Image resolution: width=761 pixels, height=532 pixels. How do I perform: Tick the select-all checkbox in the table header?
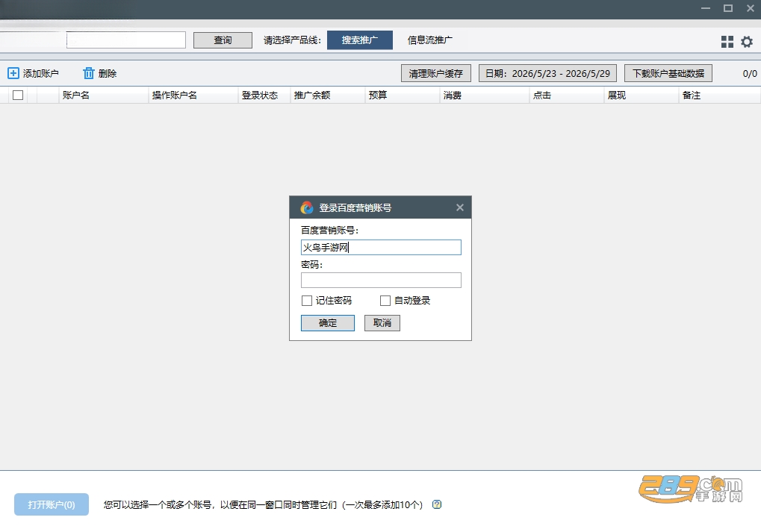pyautogui.click(x=18, y=95)
